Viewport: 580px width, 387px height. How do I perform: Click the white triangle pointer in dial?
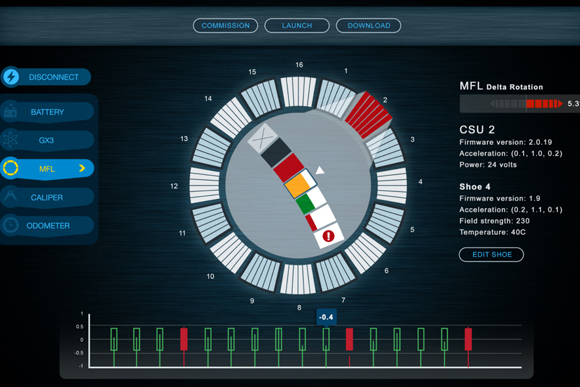click(x=320, y=170)
